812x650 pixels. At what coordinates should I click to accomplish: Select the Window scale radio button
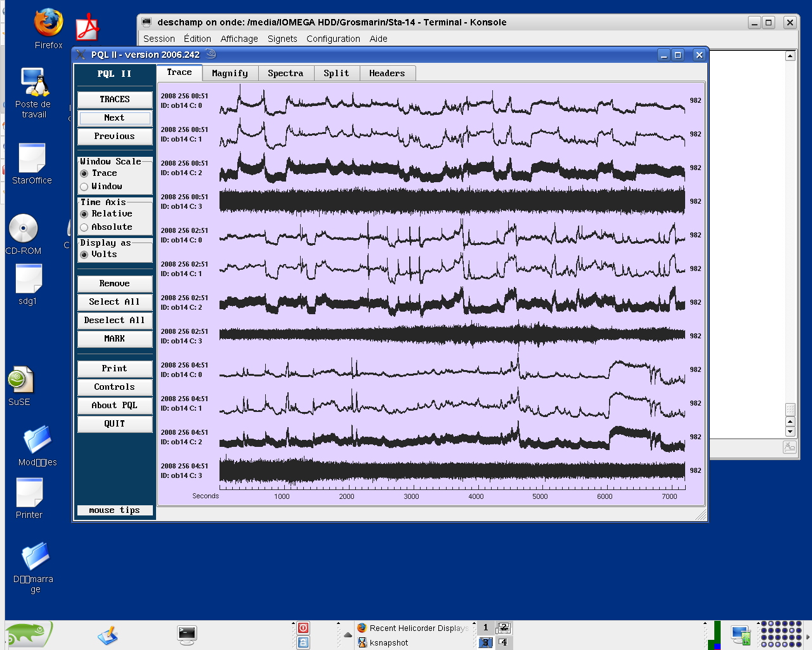(84, 187)
